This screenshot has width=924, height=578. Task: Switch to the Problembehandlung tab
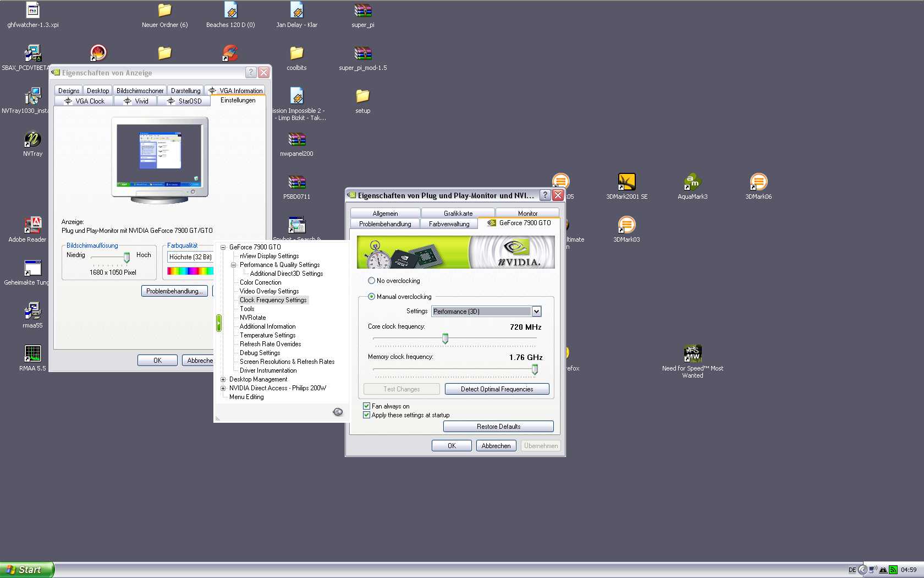385,224
